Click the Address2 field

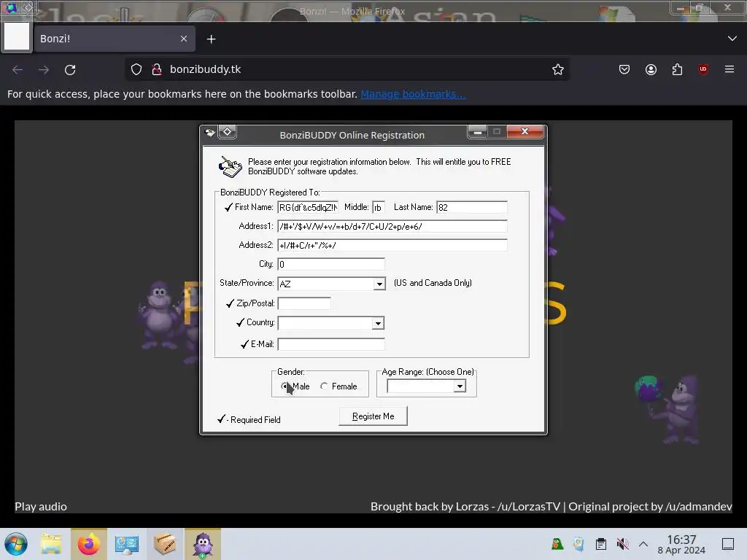pyautogui.click(x=392, y=245)
